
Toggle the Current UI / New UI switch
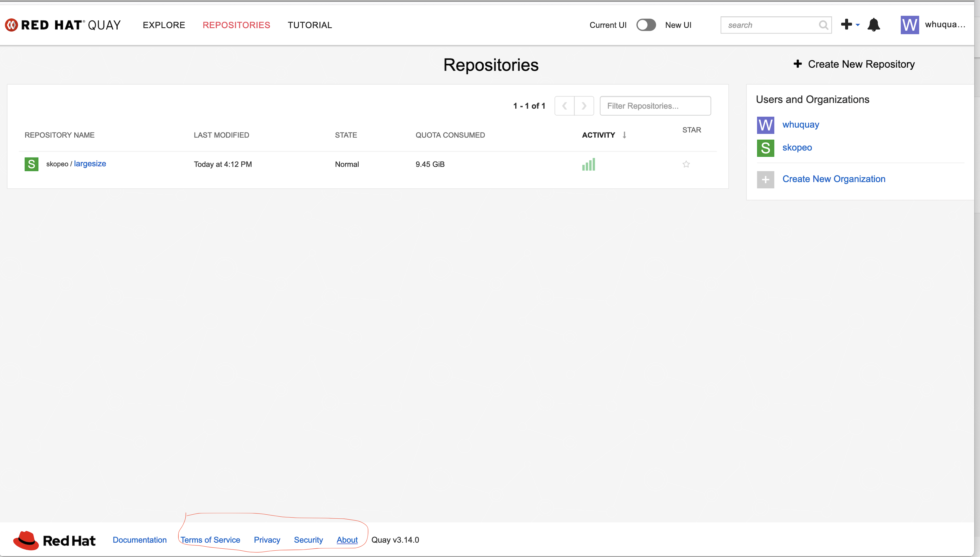[646, 25]
